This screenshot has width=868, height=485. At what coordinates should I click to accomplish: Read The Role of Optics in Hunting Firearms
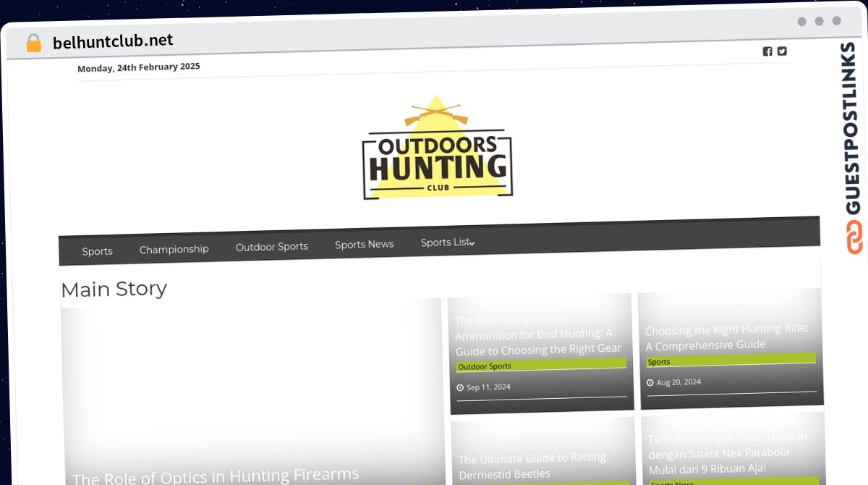(x=216, y=476)
